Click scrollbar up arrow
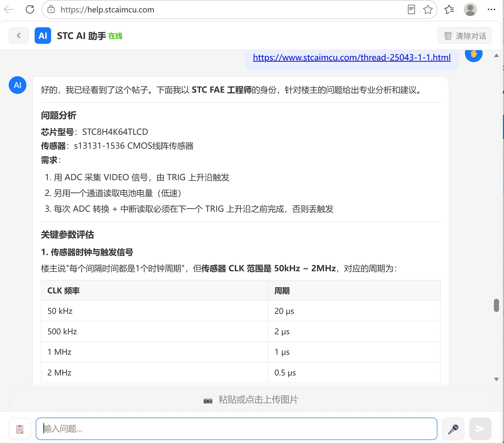 pyautogui.click(x=496, y=56)
